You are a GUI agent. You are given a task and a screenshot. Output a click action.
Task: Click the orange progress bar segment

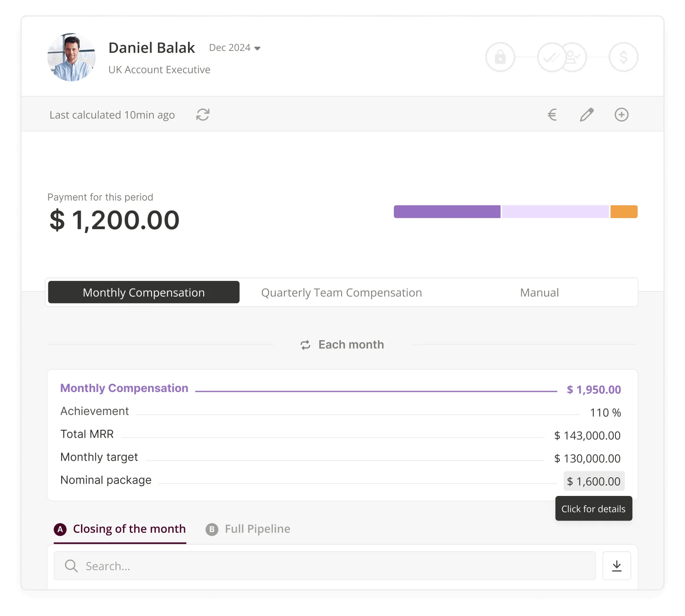(x=624, y=212)
